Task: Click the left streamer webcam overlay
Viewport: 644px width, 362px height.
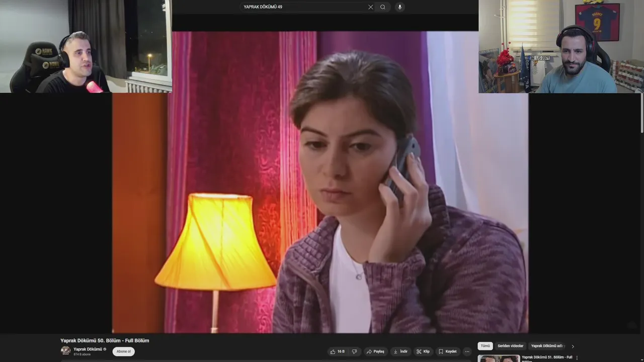Action: [86, 46]
